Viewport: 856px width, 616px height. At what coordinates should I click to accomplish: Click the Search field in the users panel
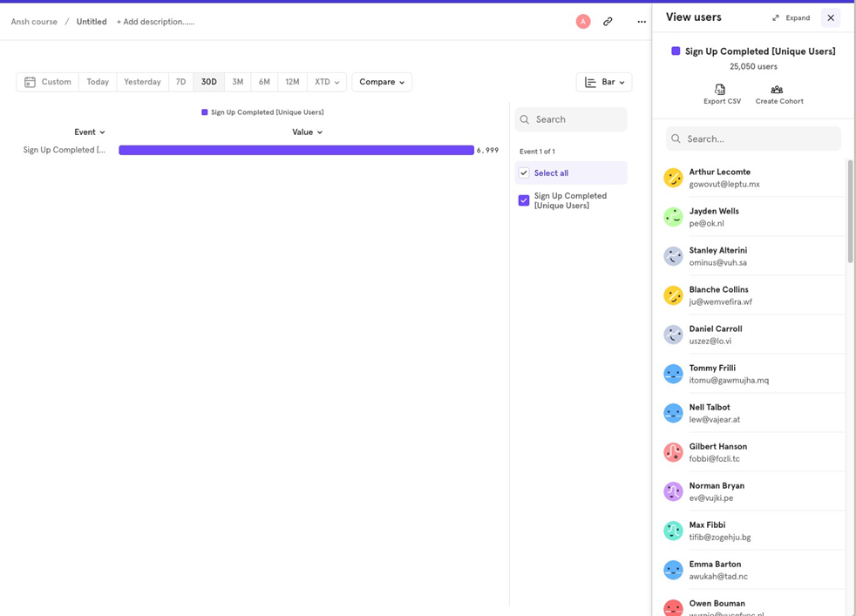click(752, 139)
